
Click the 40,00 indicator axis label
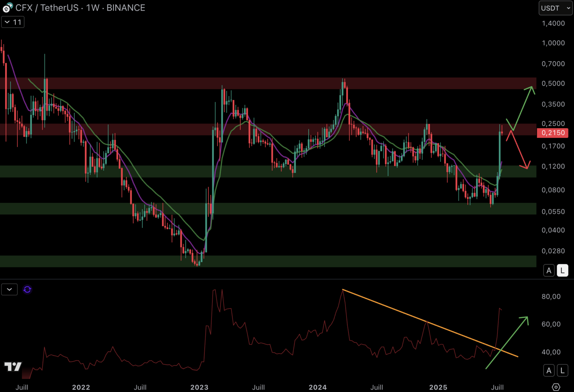(x=551, y=352)
